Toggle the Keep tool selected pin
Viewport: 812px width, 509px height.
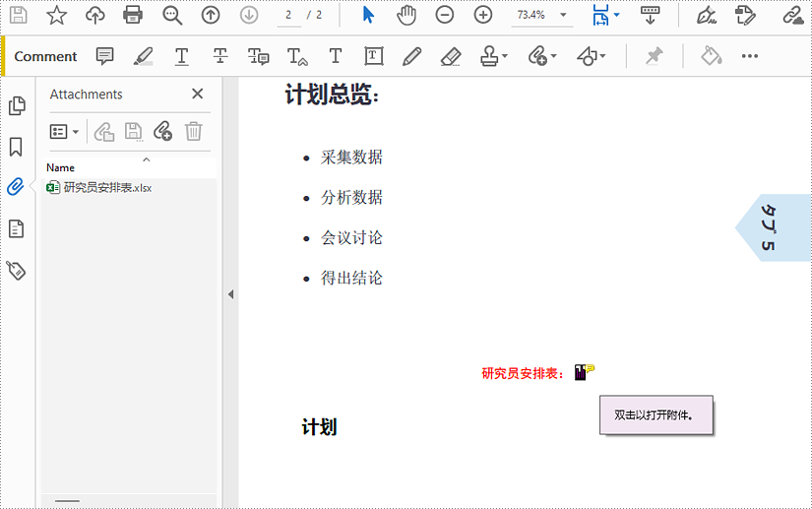tap(655, 56)
